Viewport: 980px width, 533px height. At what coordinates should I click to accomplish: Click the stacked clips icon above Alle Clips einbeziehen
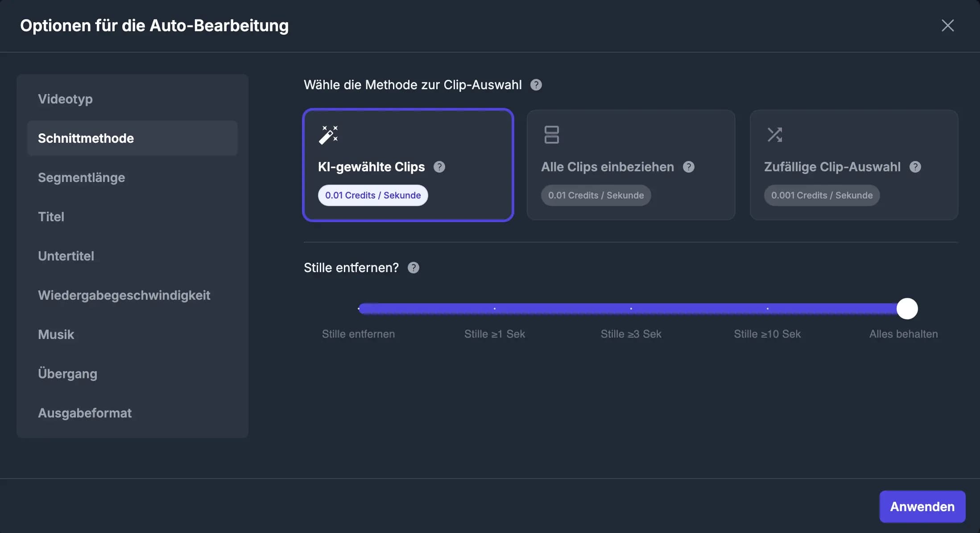(x=551, y=134)
